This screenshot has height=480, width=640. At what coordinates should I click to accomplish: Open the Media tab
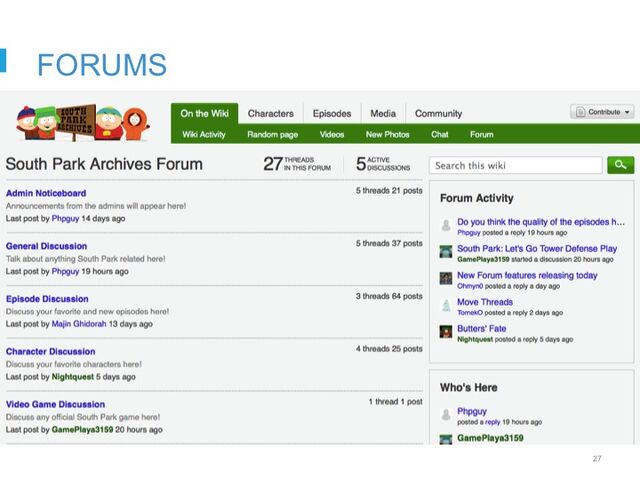click(383, 113)
